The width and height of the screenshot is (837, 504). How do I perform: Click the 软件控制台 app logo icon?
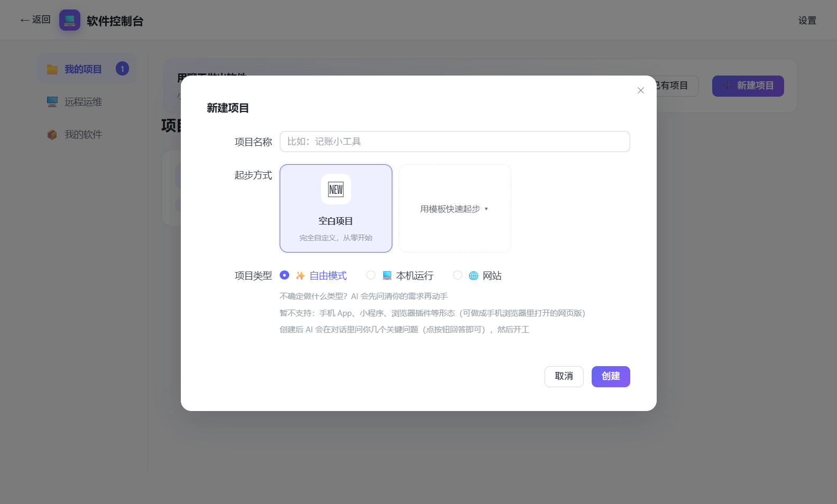[x=70, y=20]
